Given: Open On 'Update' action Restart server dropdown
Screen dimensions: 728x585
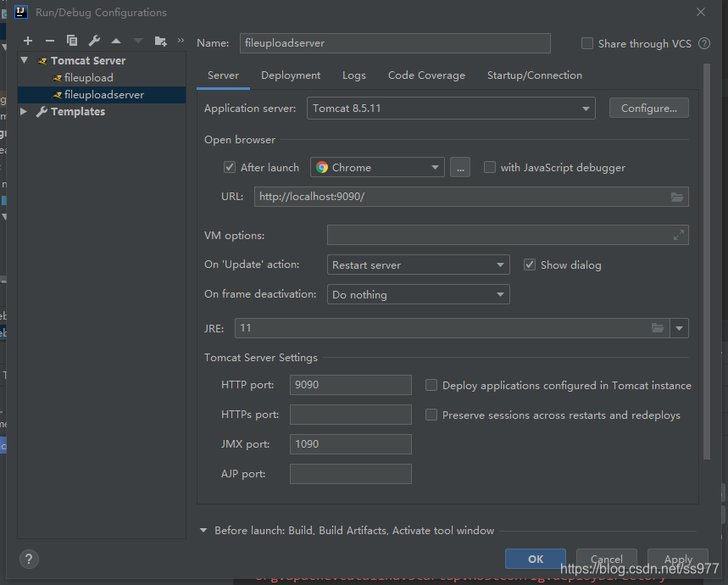Looking at the screenshot, I should pos(419,265).
